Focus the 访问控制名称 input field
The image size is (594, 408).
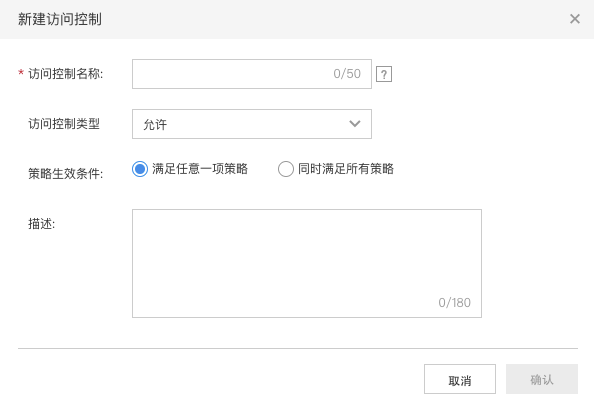click(x=252, y=74)
